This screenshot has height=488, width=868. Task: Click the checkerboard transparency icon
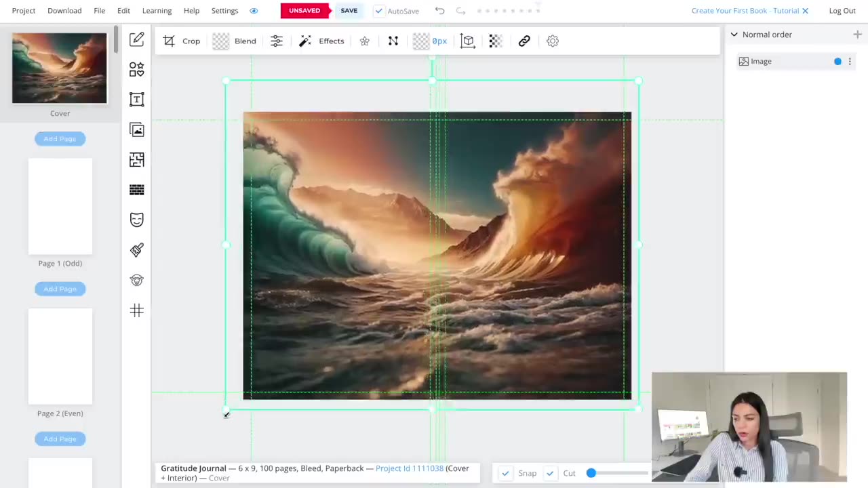pyautogui.click(x=495, y=41)
